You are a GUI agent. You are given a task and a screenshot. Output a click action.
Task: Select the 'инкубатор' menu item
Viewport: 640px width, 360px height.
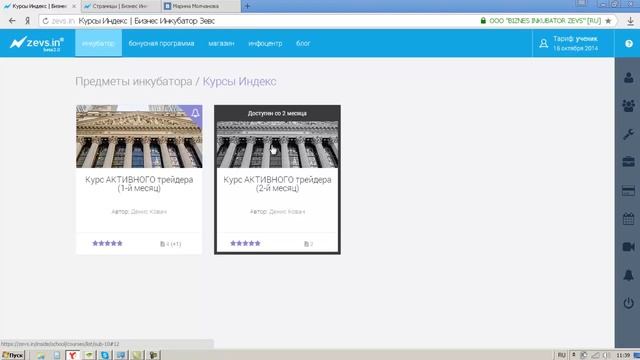click(98, 43)
